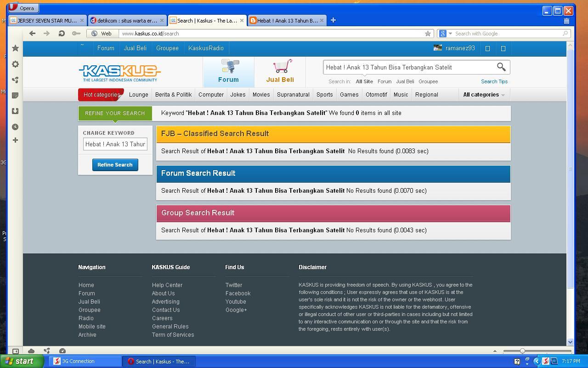Click the Web globe badge in address bar
The width and height of the screenshot is (588, 368).
[102, 33]
